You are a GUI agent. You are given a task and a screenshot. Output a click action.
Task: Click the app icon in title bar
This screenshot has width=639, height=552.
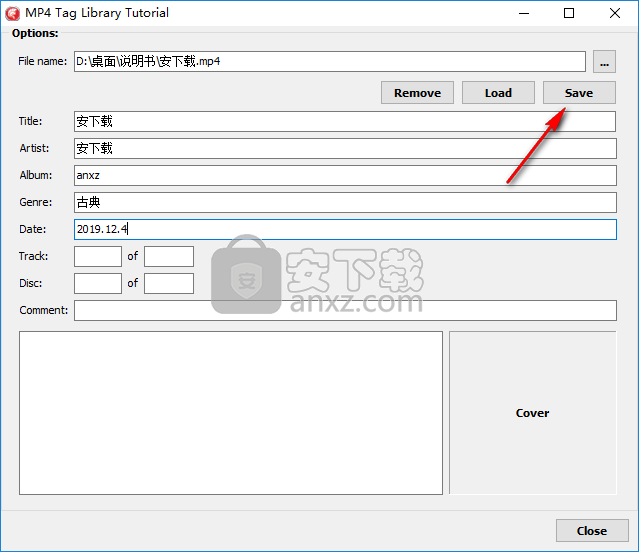tap(12, 13)
